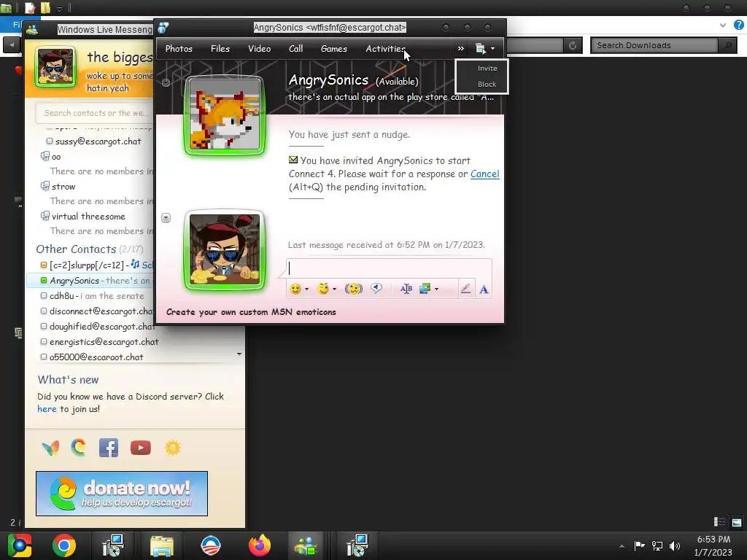Open the dropdown arrow beside the menu icon
Image resolution: width=747 pixels, height=560 pixels.
(x=492, y=49)
